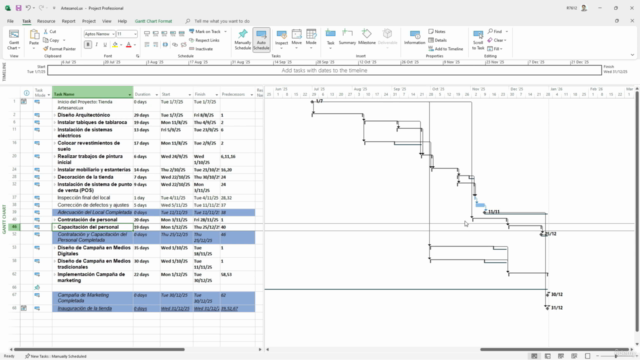Viewport: 640px width, 360px height.
Task: Click the Save icon in title bar
Action: coord(18,8)
